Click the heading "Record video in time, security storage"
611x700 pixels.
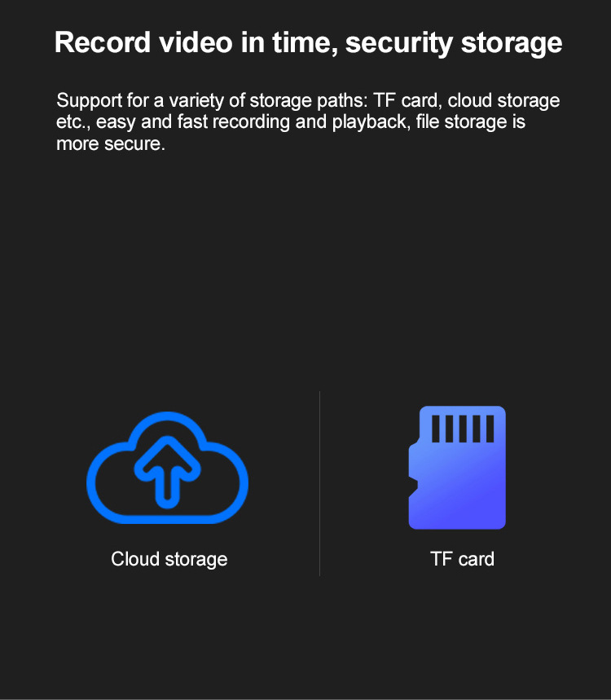(x=309, y=43)
